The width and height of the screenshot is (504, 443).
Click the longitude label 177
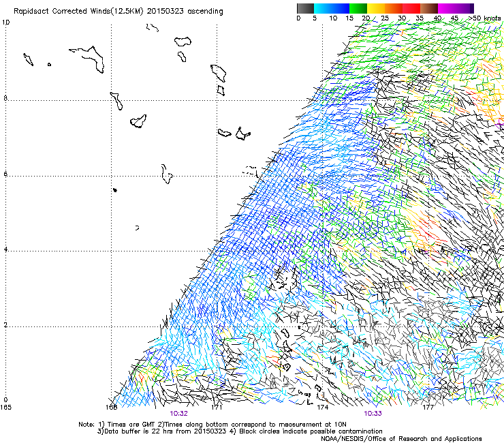click(x=428, y=408)
